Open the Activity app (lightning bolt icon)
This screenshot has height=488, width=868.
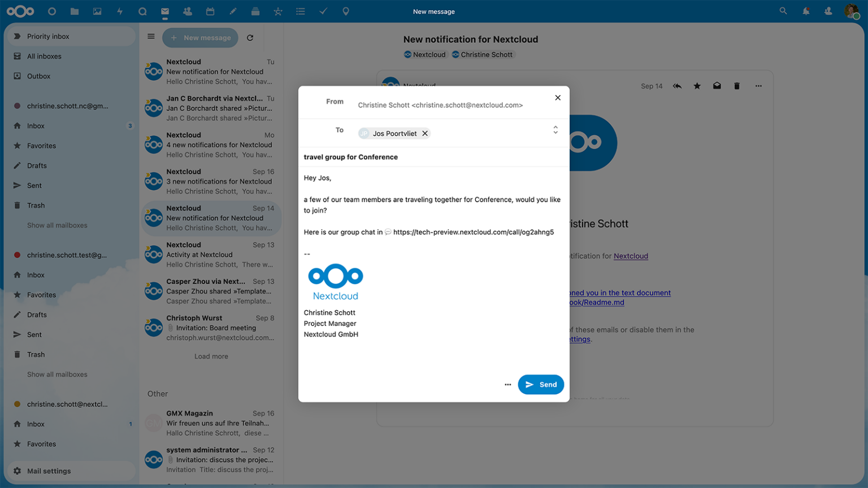[x=120, y=11]
